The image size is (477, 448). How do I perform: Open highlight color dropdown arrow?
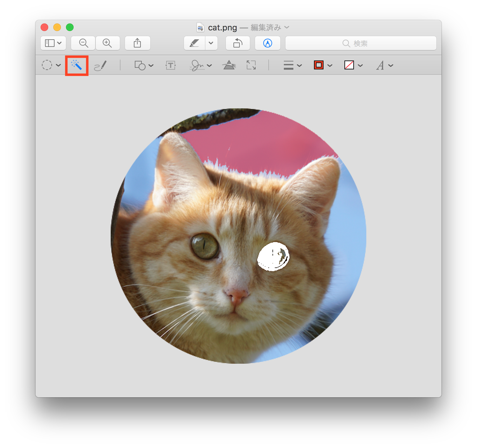point(211,43)
